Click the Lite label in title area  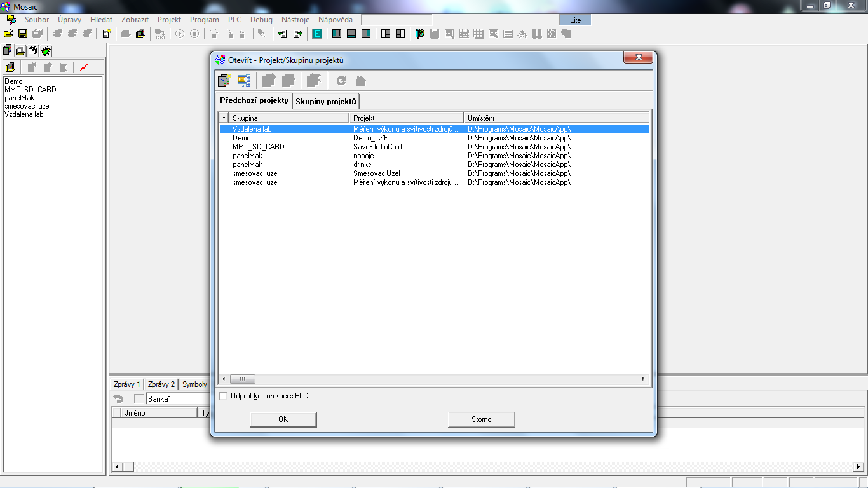pyautogui.click(x=575, y=20)
